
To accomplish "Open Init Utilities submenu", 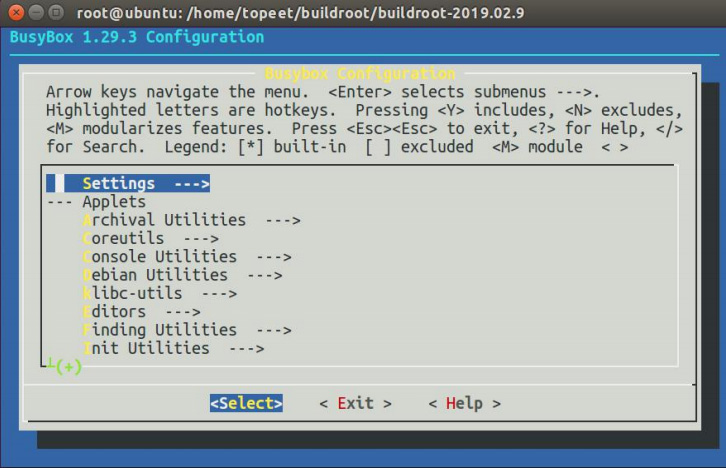I will 174,348.
